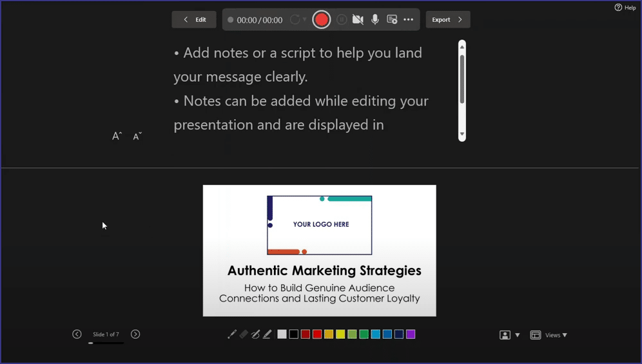The height and width of the screenshot is (364, 642).
Task: Click the slide progress bar under slide counter
Action: pos(106,343)
